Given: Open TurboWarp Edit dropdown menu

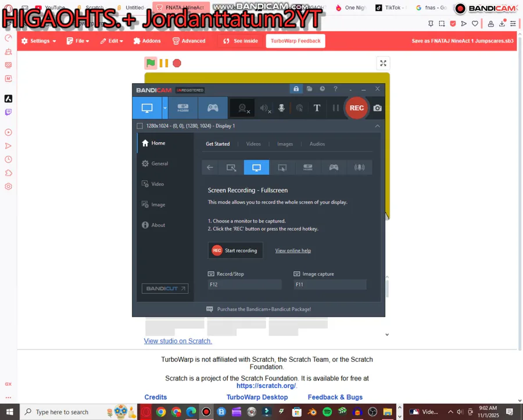Looking at the screenshot, I should click(x=112, y=41).
